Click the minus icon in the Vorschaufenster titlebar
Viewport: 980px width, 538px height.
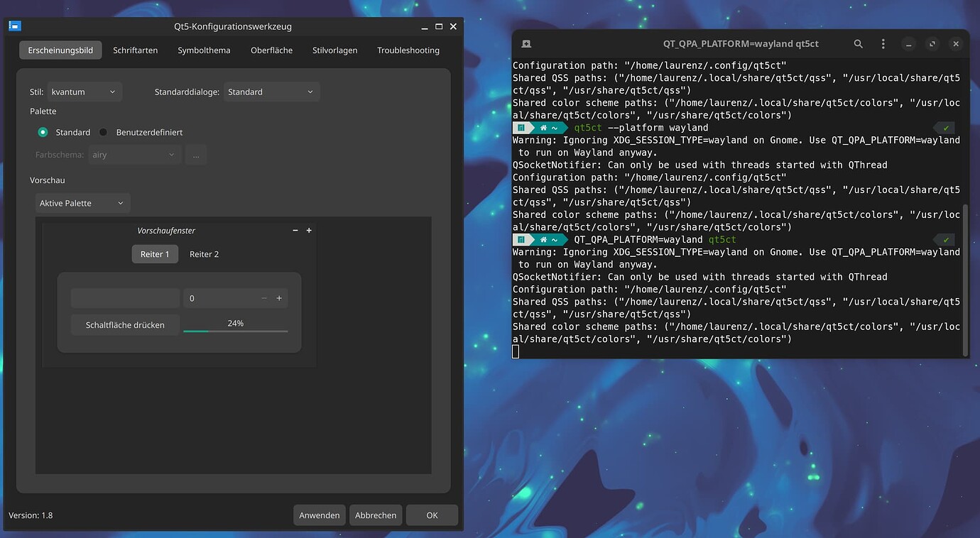click(295, 230)
